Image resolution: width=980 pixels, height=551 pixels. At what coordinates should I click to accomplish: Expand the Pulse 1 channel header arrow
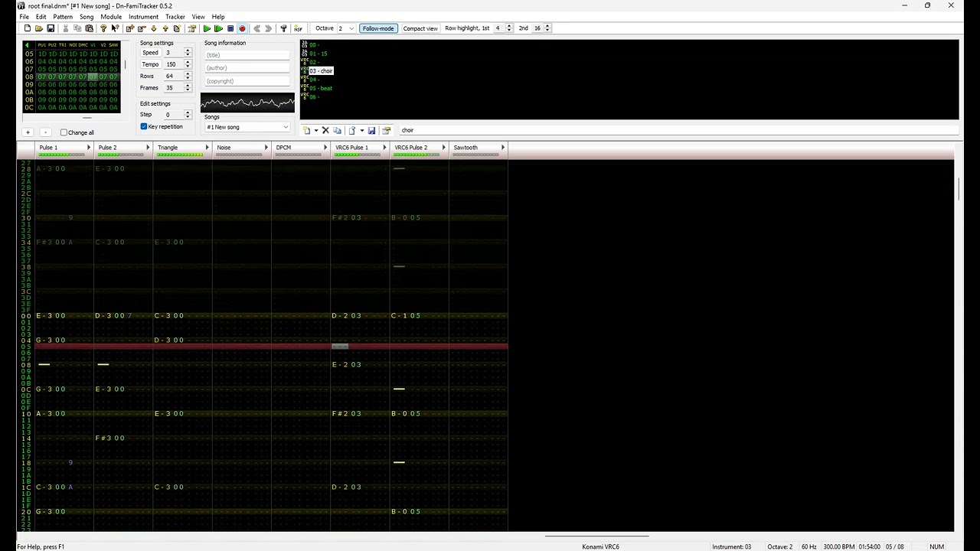coord(89,148)
